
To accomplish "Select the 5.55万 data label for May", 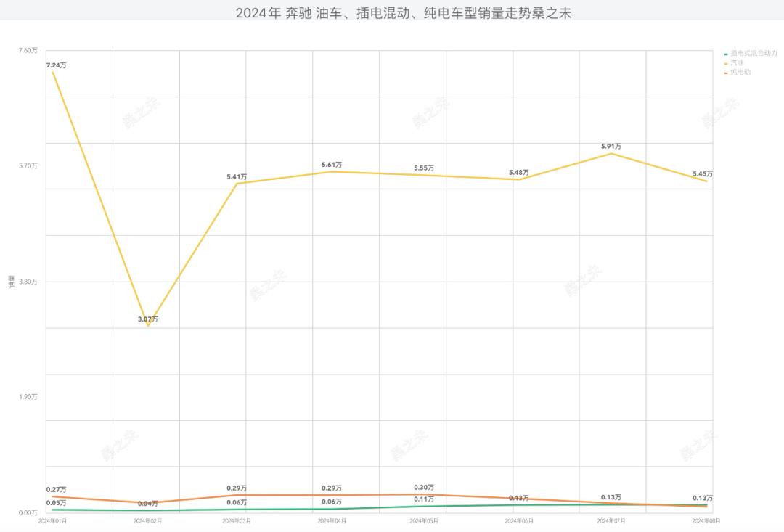I will pos(424,168).
